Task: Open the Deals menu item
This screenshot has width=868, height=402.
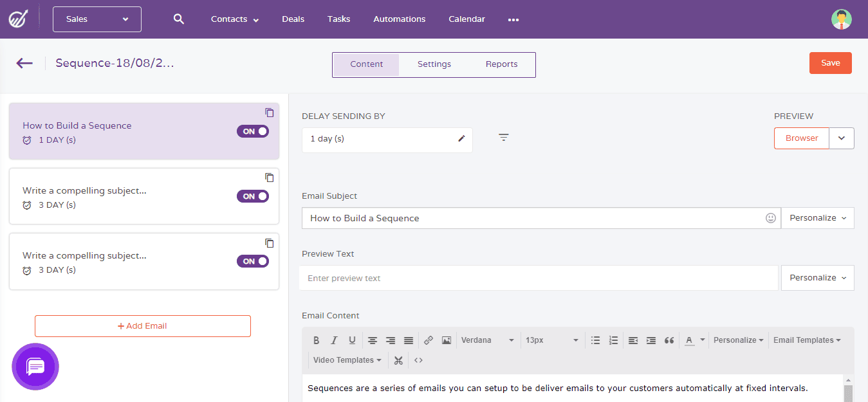Action: tap(293, 19)
